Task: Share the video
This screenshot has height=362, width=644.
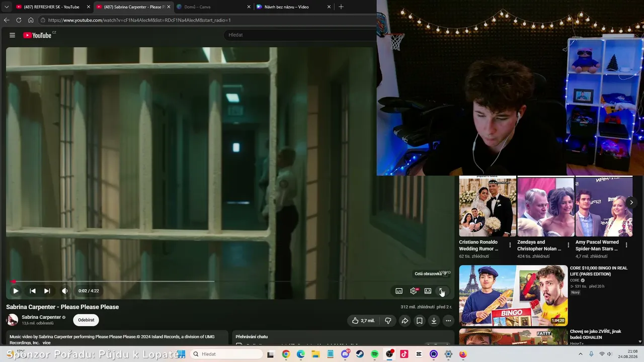Action: pos(405,321)
